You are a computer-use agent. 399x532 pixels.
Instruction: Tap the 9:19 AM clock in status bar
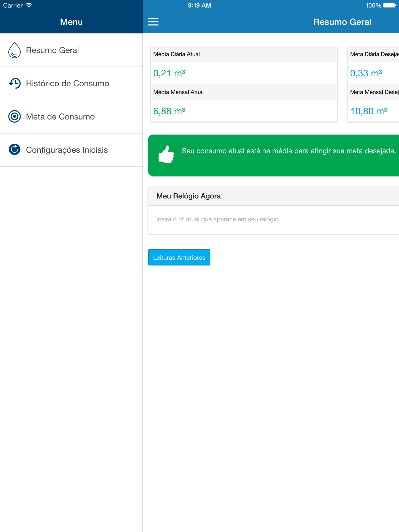(x=199, y=5)
